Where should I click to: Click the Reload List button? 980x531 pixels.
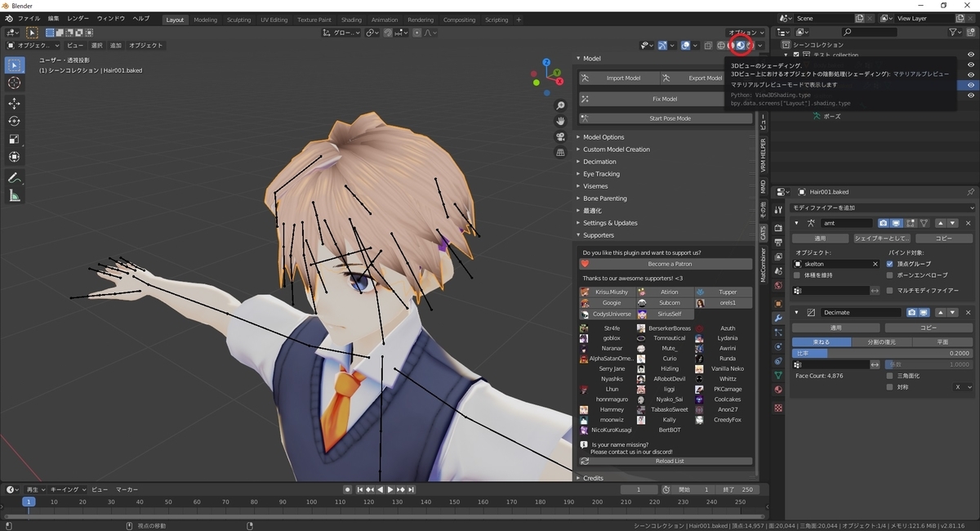[x=666, y=461]
